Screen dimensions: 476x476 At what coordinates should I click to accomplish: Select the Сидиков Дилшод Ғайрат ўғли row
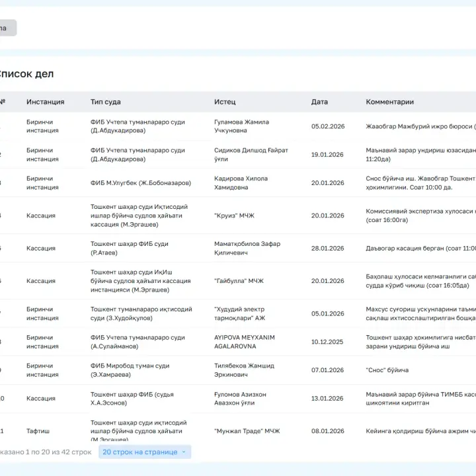(238, 155)
